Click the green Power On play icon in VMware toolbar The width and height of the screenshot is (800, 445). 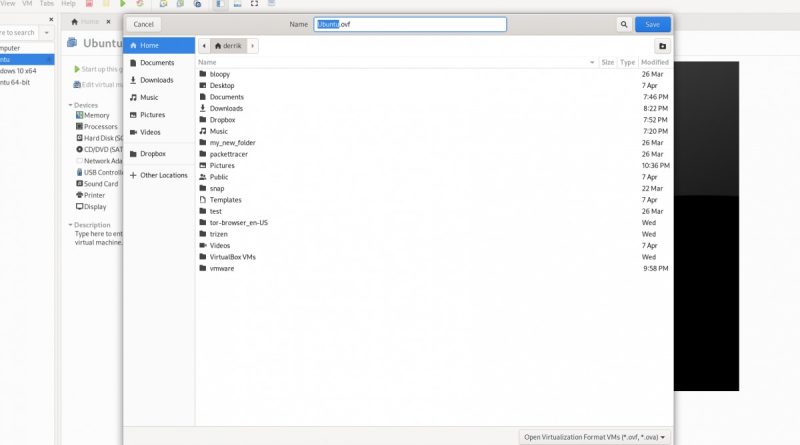tap(122, 4)
